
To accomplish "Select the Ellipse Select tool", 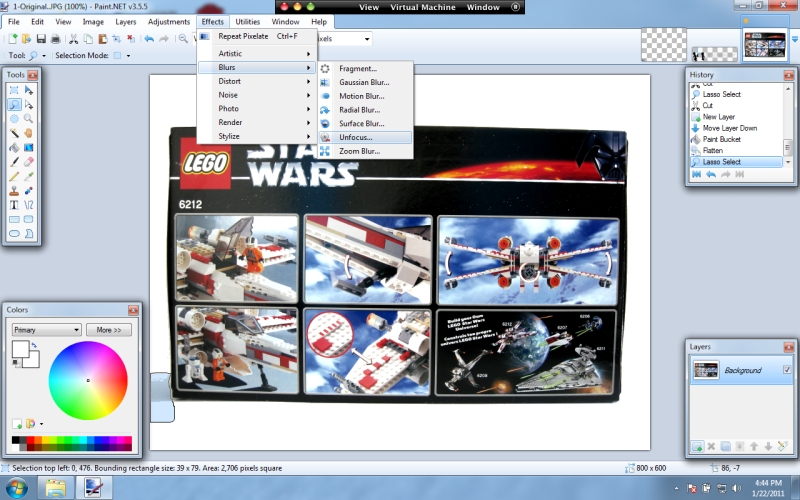I will click(14, 119).
